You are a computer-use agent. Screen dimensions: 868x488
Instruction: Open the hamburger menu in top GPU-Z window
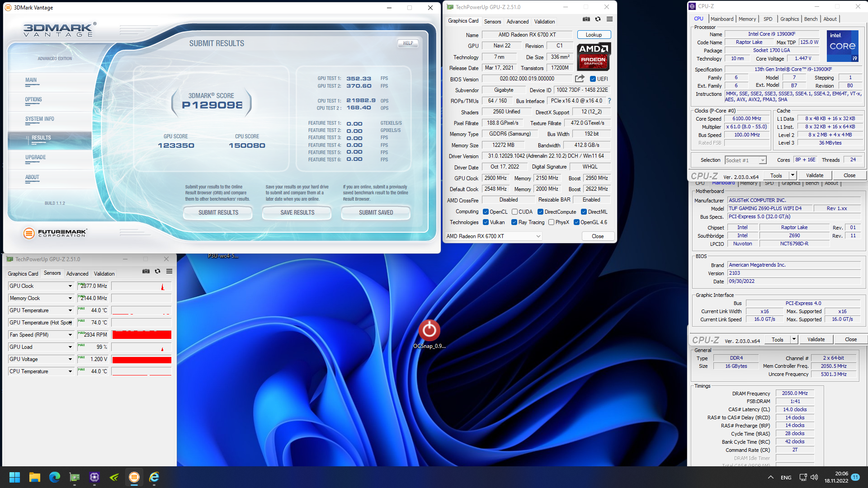(609, 19)
